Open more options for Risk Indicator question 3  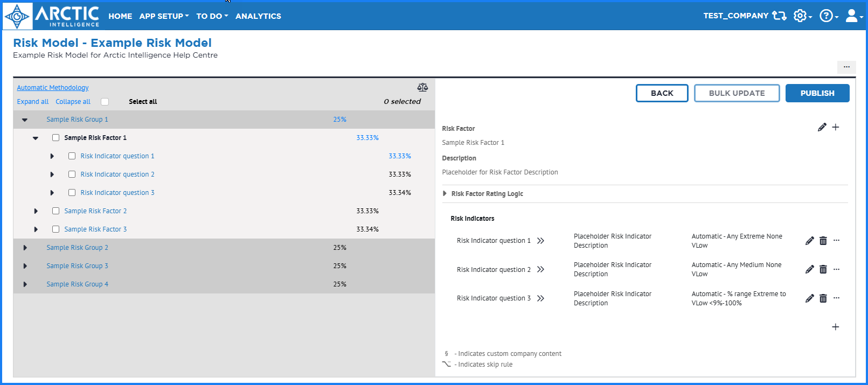pos(836,298)
